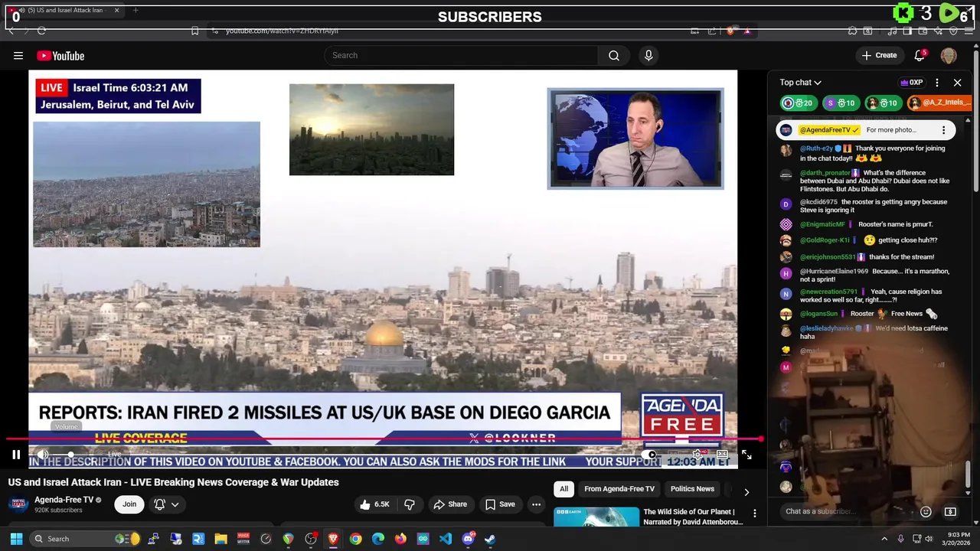Image resolution: width=980 pixels, height=551 pixels.
Task: Open more actions ellipsis below the video
Action: [536, 504]
